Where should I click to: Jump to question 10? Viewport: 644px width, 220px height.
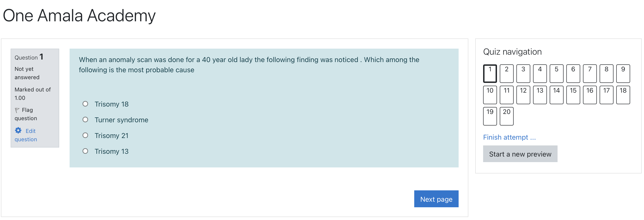tap(490, 95)
